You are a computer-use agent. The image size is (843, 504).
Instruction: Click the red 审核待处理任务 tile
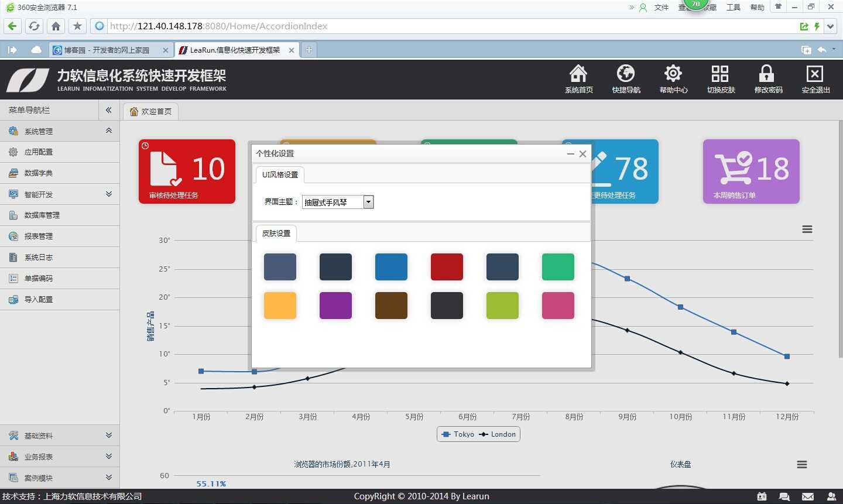(187, 172)
